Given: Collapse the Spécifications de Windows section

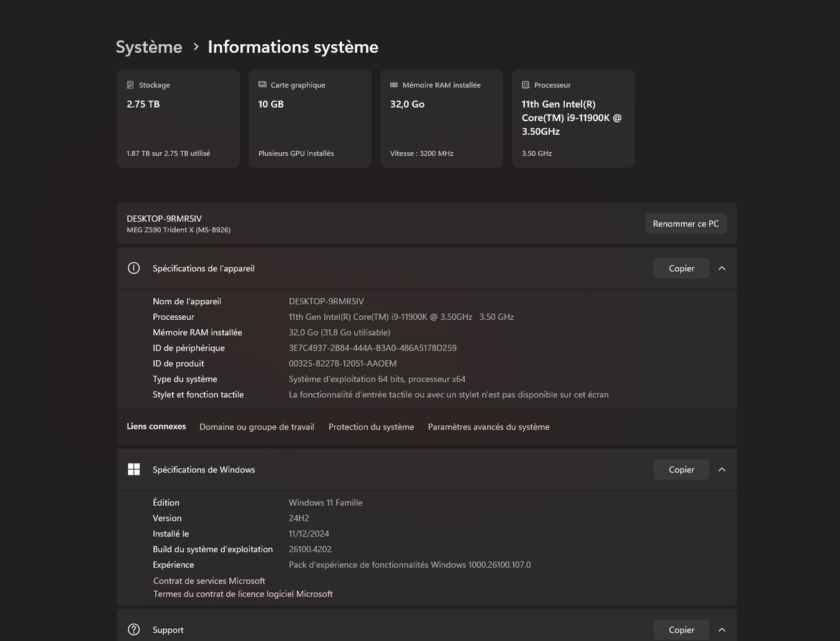Looking at the screenshot, I should point(722,470).
